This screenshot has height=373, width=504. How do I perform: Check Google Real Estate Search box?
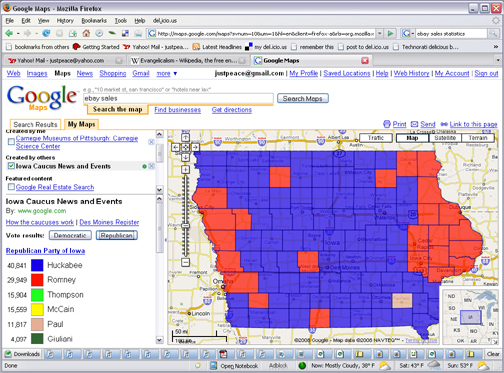[x=11, y=187]
